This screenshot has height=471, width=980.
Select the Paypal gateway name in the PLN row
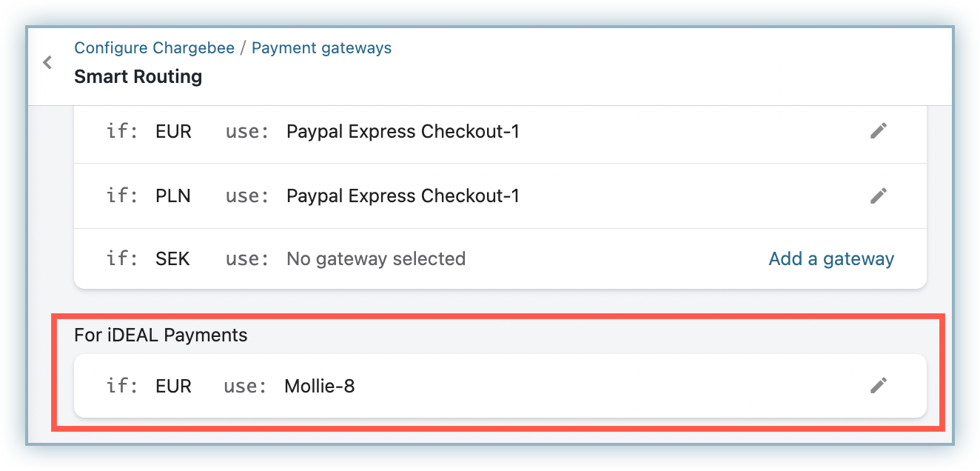[403, 196]
